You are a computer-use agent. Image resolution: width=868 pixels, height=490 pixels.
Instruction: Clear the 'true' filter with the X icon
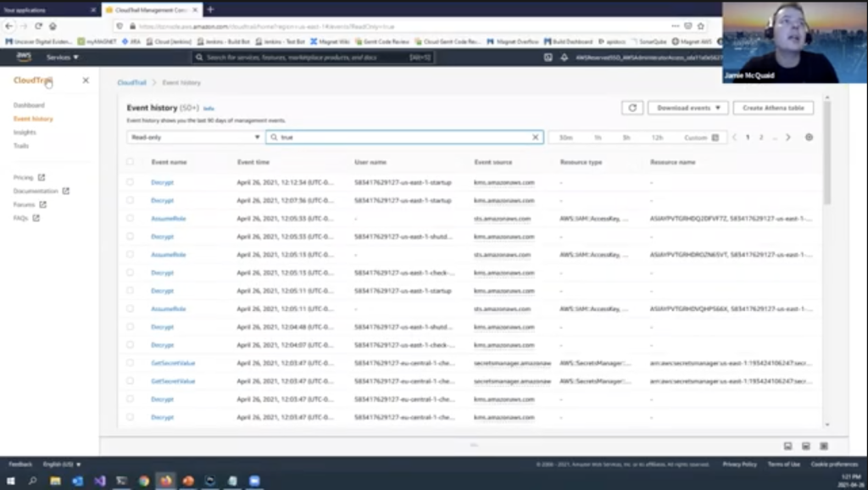(x=536, y=137)
